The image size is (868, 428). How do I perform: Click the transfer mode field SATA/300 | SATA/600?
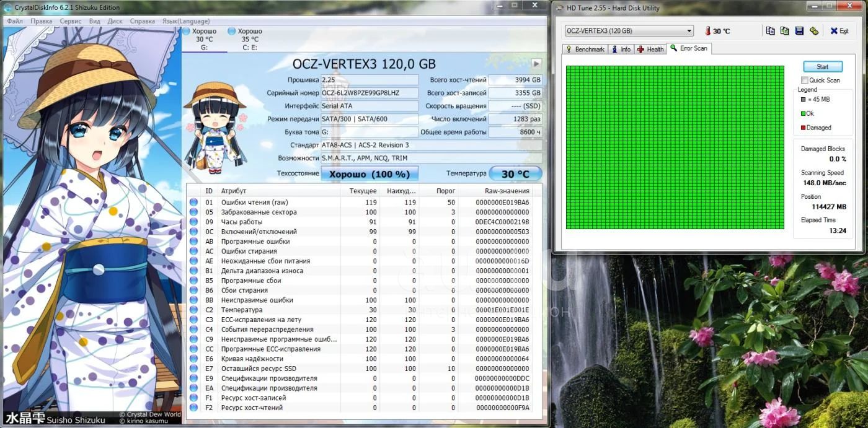(370, 119)
